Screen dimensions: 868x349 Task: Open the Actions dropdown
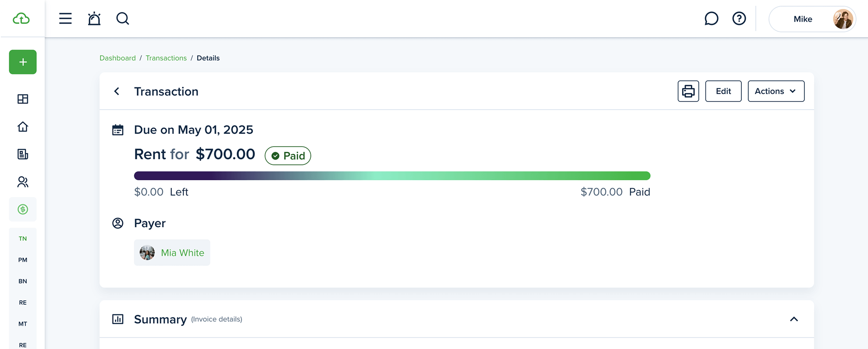[x=776, y=91]
